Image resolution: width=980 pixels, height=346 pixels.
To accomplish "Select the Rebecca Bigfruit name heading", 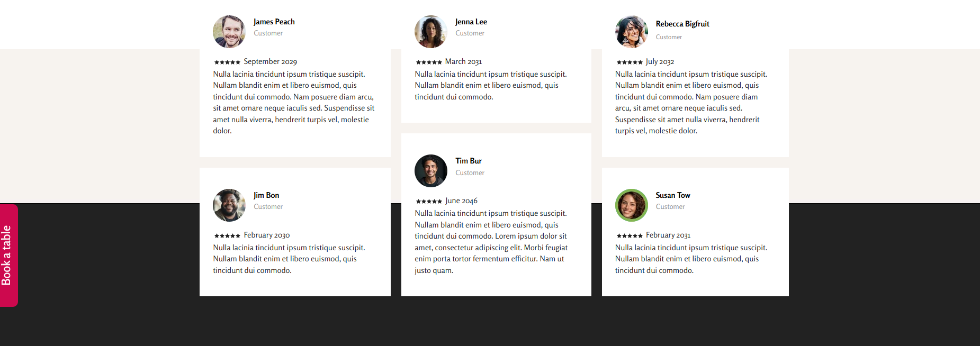I will (682, 24).
